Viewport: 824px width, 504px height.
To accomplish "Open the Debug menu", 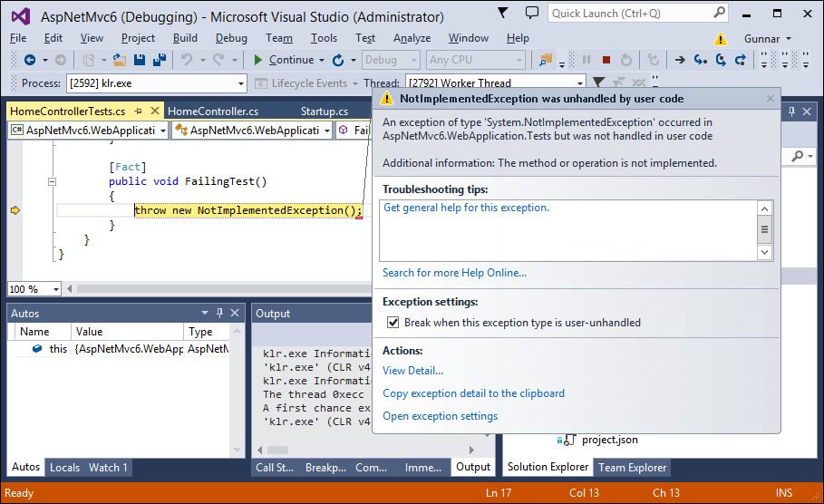I will [x=231, y=38].
